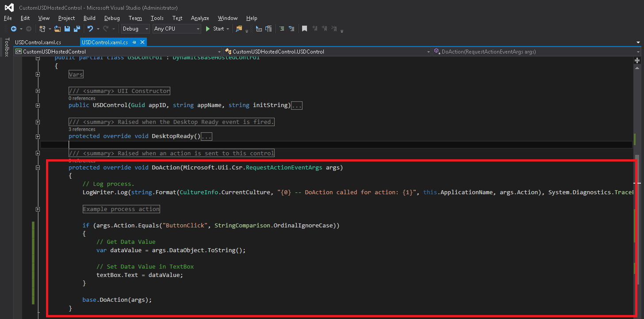Collapse the DoAction method outlining box
Image resolution: width=644 pixels, height=319 pixels.
tap(38, 168)
